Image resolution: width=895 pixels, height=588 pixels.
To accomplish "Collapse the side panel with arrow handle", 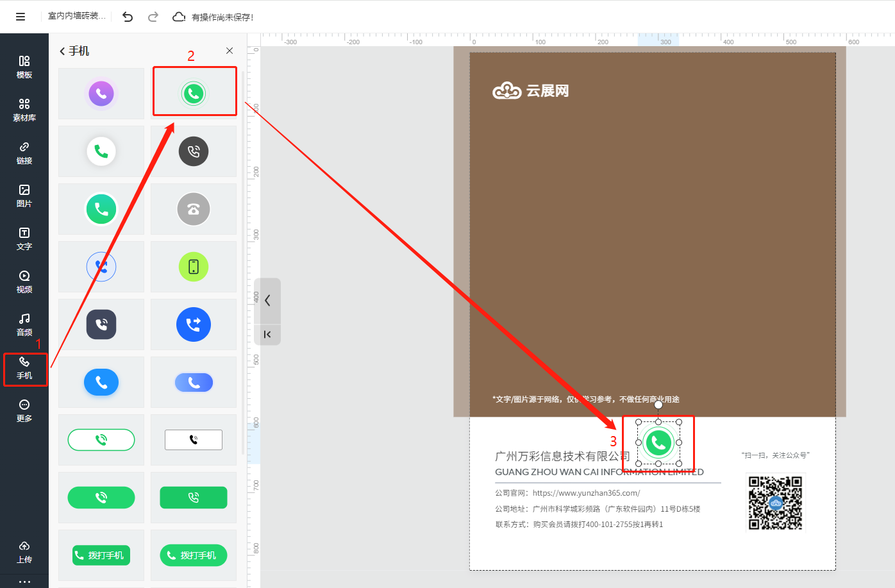I will point(267,300).
